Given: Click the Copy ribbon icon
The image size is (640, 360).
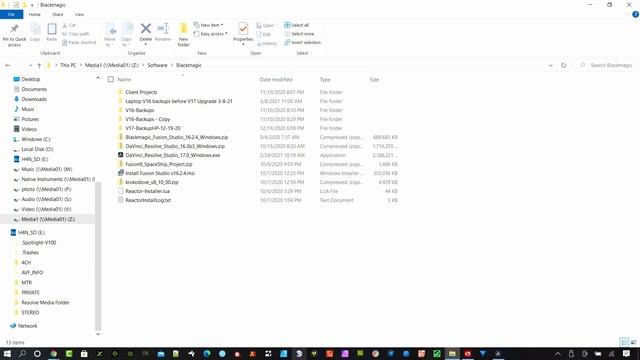Looking at the screenshot, I should (35, 29).
